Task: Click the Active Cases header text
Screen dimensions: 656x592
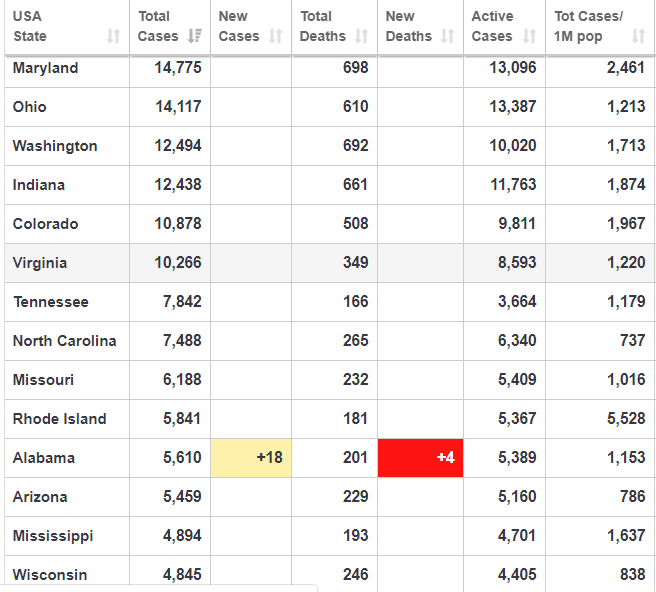Action: tap(492, 26)
